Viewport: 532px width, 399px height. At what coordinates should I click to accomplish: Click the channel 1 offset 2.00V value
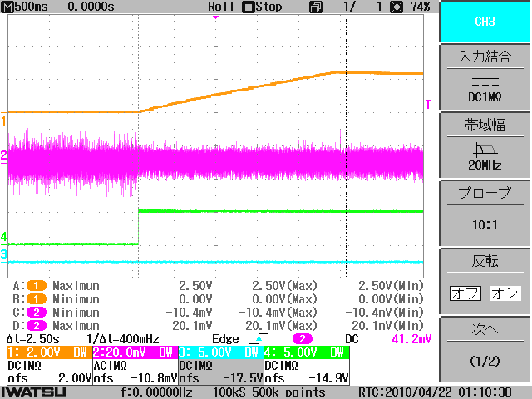[75, 378]
